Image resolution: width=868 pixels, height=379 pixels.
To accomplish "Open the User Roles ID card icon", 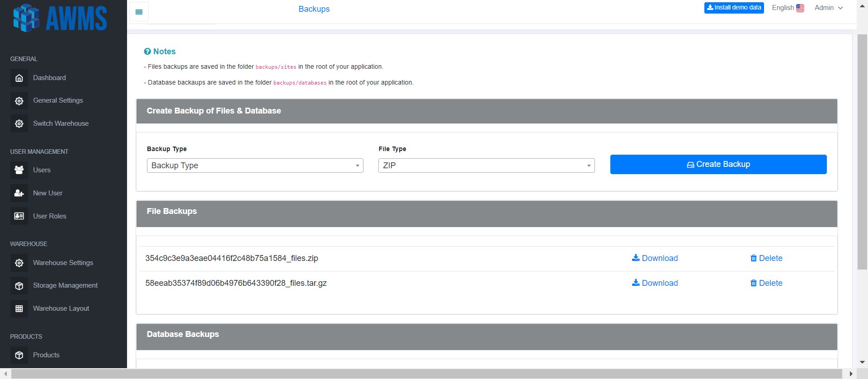I will (19, 216).
